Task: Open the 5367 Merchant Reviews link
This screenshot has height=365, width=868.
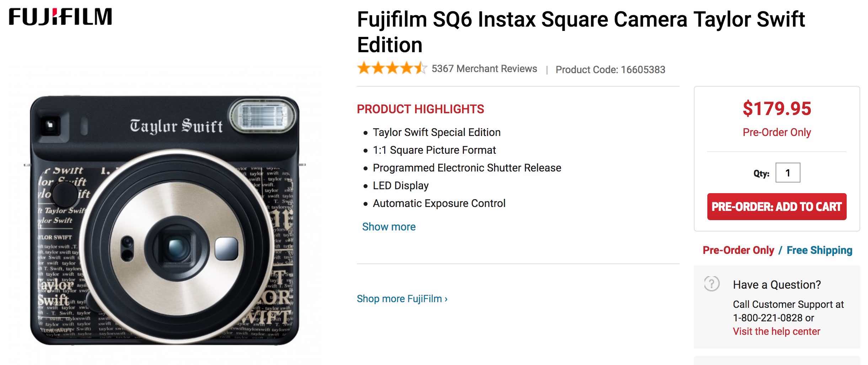Action: (x=484, y=69)
